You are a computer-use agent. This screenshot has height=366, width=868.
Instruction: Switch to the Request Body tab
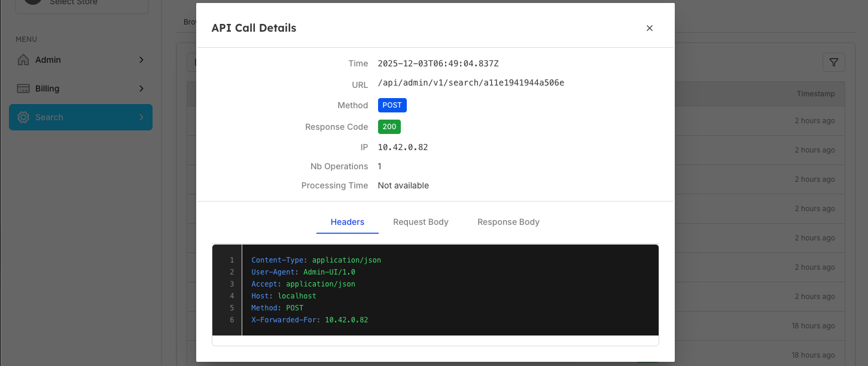tap(421, 222)
